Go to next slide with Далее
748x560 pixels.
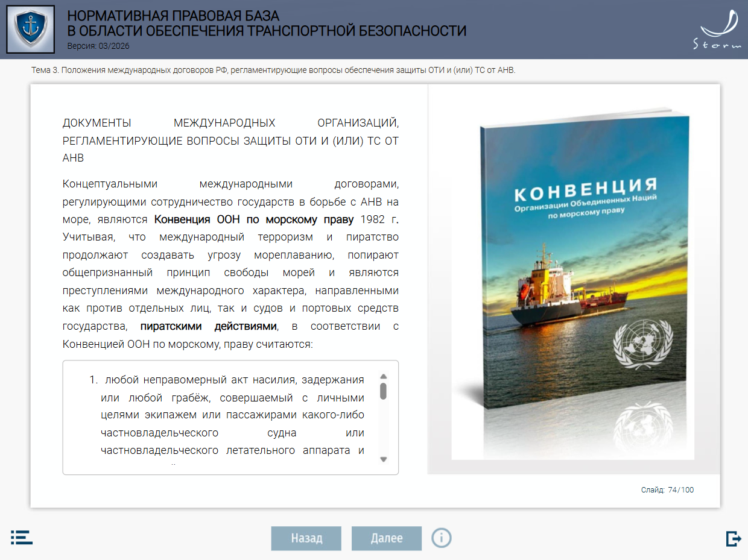click(386, 538)
